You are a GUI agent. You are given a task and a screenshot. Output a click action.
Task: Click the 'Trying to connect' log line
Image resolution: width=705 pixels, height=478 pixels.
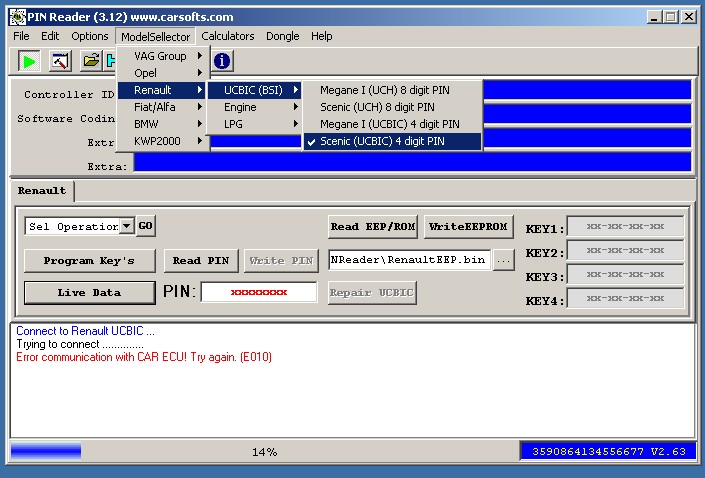point(80,344)
